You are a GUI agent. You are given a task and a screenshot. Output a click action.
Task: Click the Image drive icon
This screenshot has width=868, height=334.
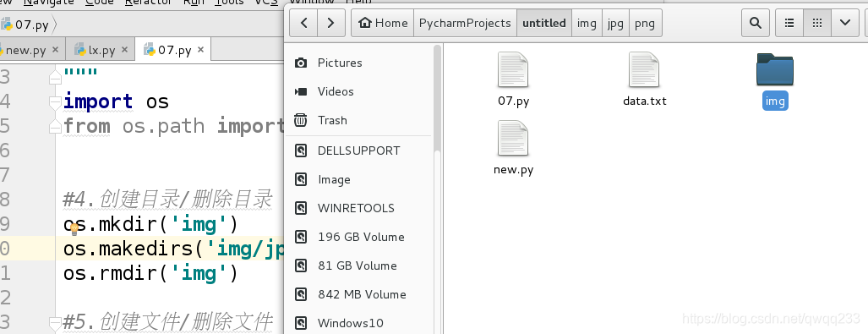tap(301, 179)
